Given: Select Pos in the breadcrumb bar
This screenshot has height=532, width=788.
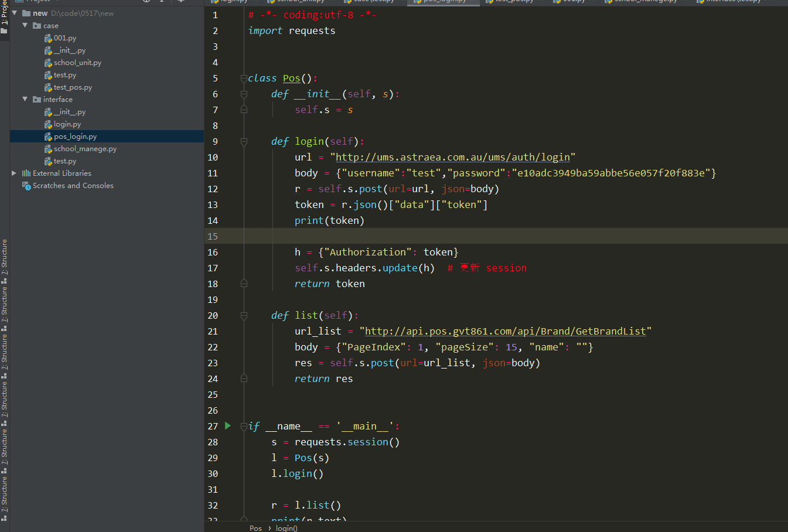Looking at the screenshot, I should [255, 528].
